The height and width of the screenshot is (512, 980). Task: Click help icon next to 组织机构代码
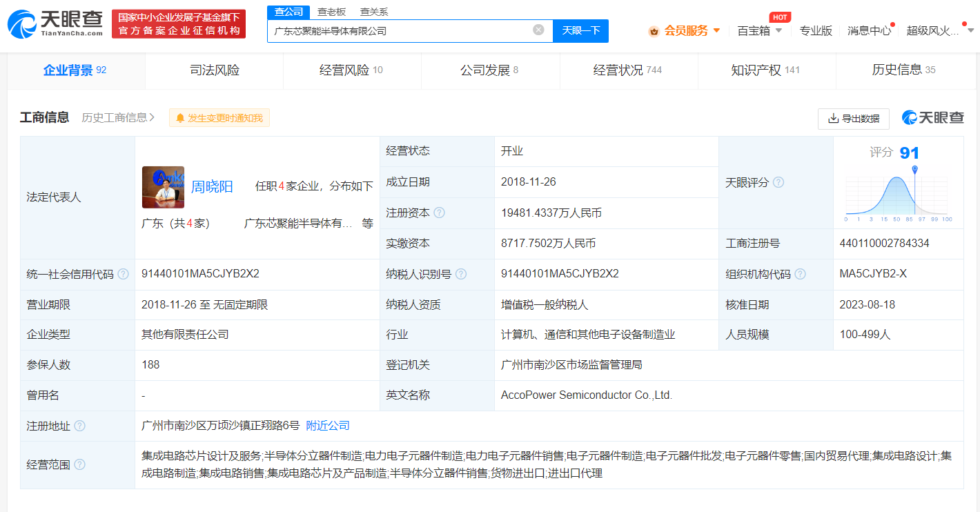[800, 274]
